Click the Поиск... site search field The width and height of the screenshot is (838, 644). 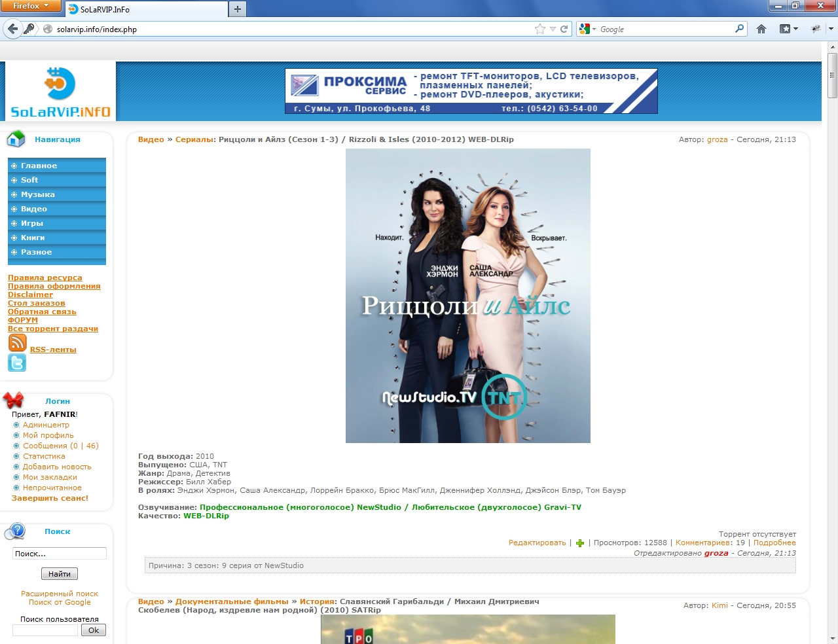coord(59,554)
